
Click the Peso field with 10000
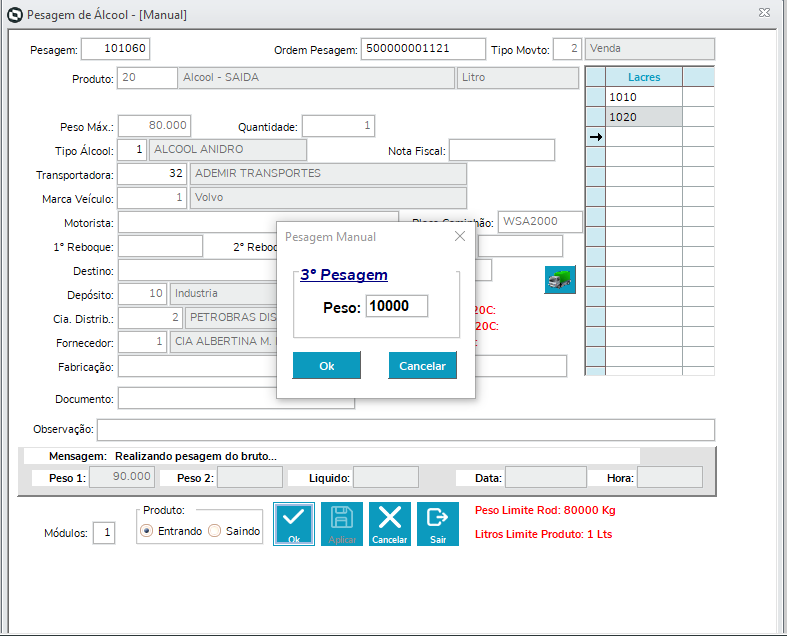click(x=397, y=306)
